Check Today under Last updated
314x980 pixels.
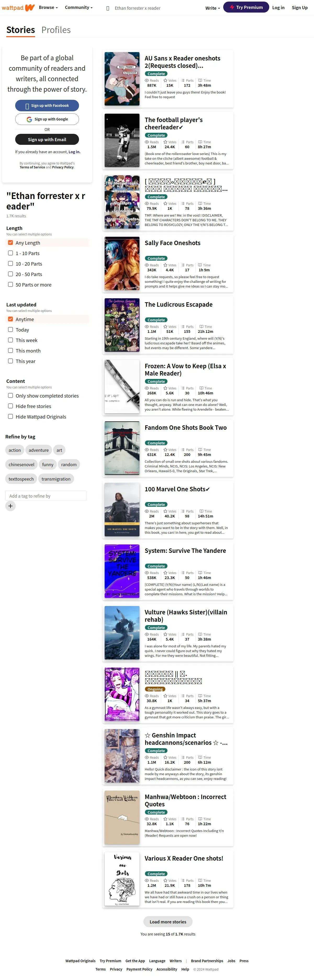(11, 329)
